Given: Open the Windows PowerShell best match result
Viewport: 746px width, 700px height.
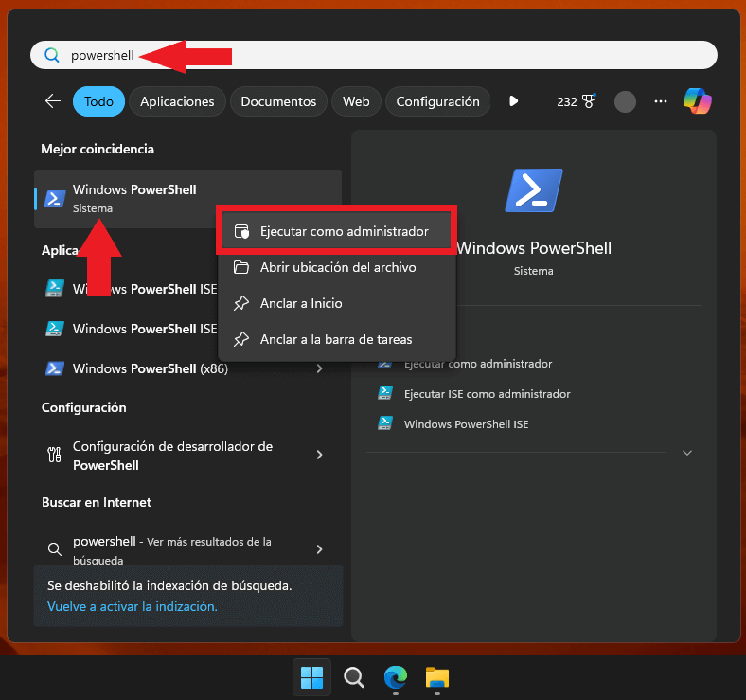Looking at the screenshot, I should tap(188, 199).
